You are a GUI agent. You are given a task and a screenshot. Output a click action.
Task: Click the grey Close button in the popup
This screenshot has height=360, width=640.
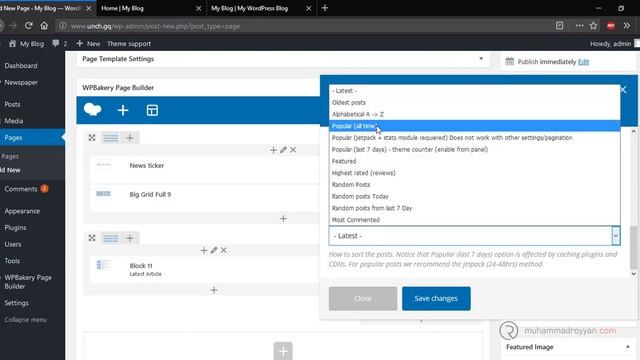[x=363, y=298]
